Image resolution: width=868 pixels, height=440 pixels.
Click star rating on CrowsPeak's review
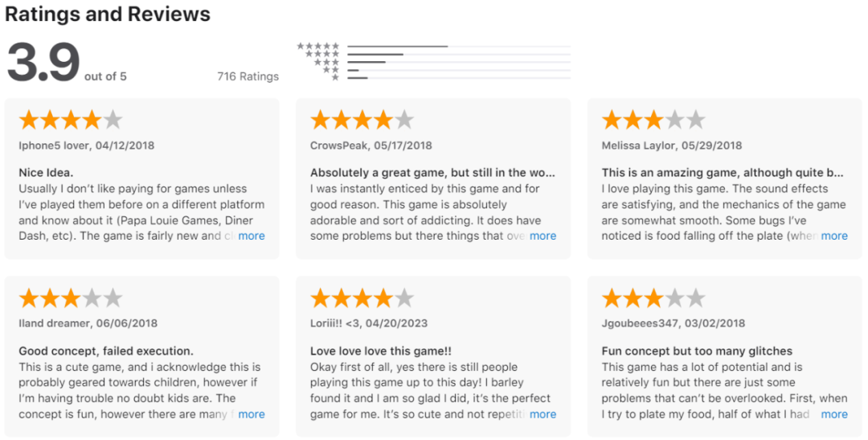pyautogui.click(x=362, y=121)
